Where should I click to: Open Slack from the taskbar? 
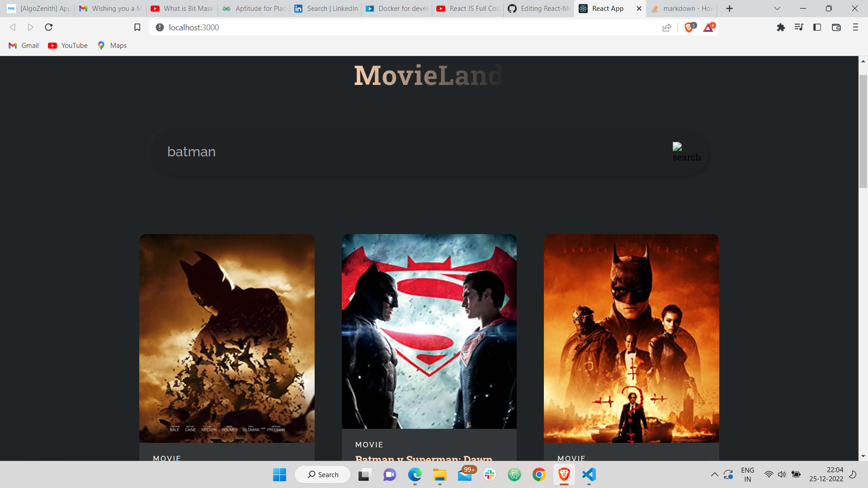[x=490, y=474]
